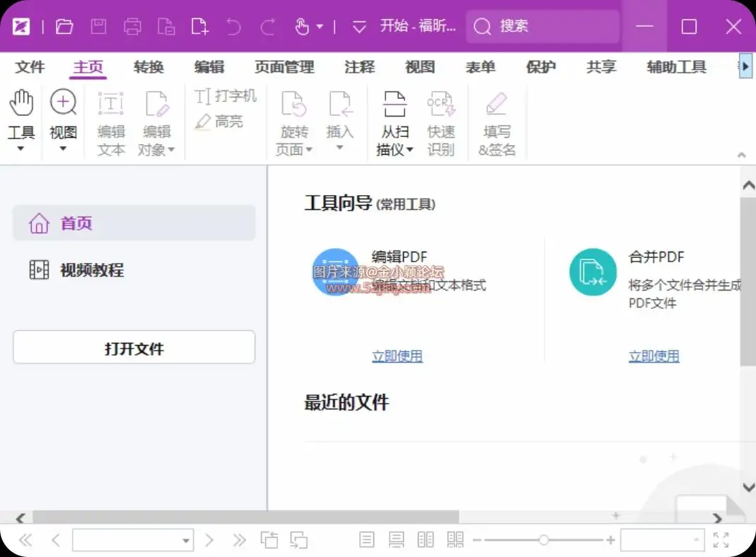The width and height of the screenshot is (756, 557).
Task: Toggle single page view layout
Action: (366, 541)
